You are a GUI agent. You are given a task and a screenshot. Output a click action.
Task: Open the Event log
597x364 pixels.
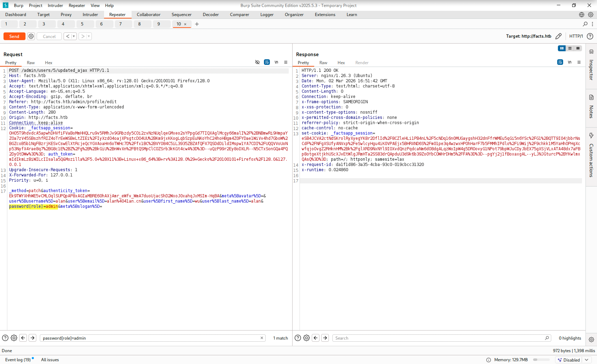tap(18, 360)
